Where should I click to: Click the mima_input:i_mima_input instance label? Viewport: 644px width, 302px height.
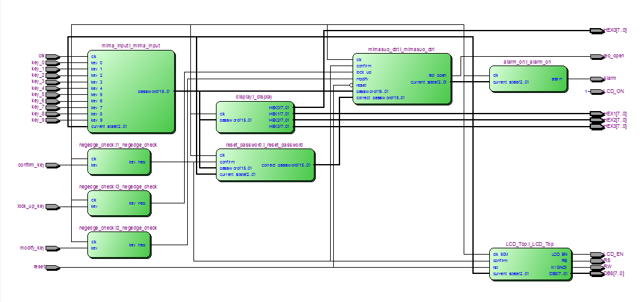coord(130,46)
